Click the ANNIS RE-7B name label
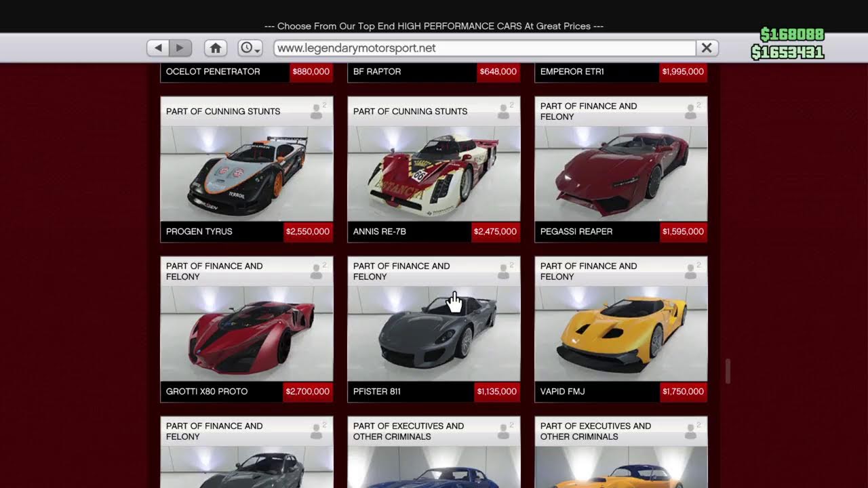 pos(380,232)
